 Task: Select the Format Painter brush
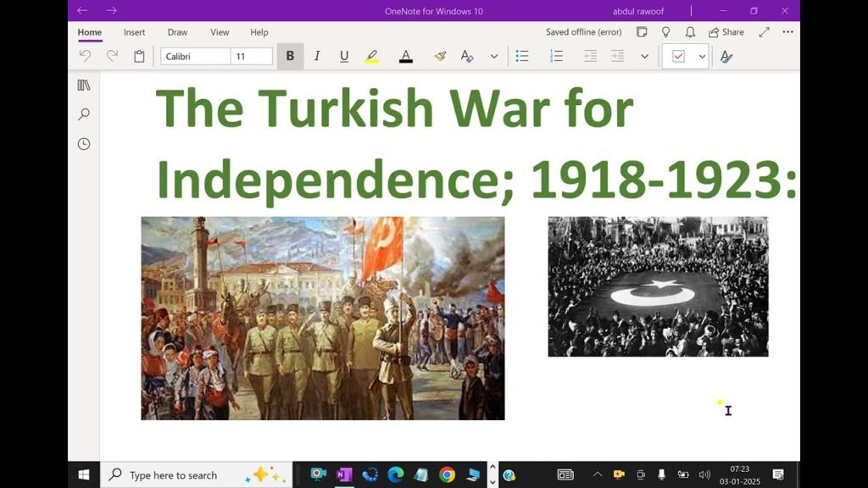(x=440, y=56)
